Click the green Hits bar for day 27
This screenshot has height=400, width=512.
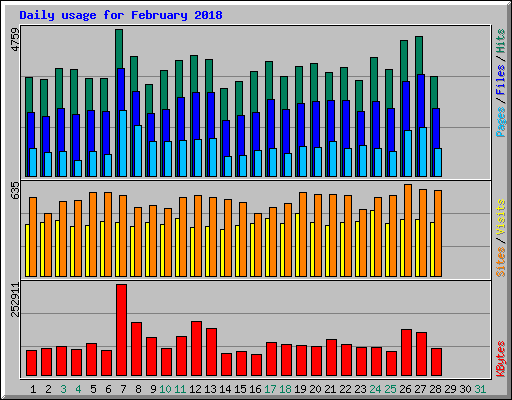(x=419, y=55)
